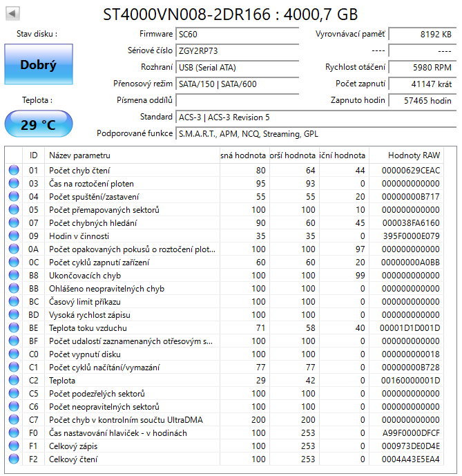This screenshot has height=476, width=462.
Task: Select the Ukončovacích chyb parameter name
Action: pos(85,276)
